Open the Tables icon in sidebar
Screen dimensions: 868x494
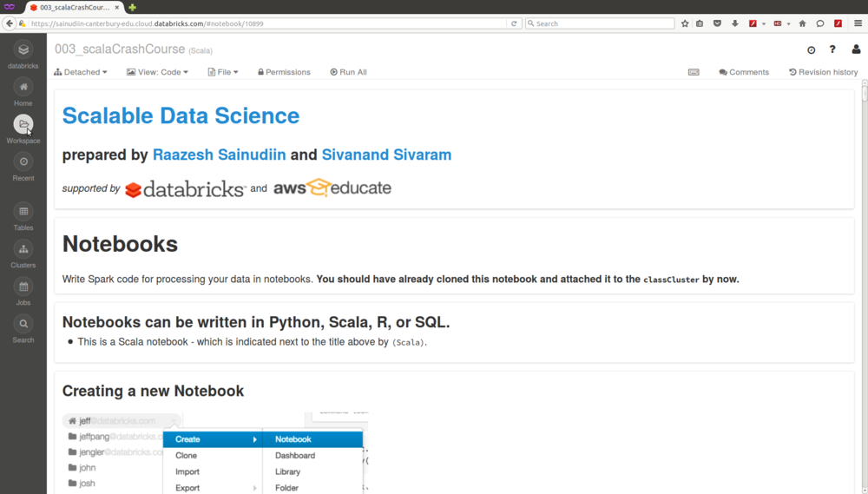click(x=23, y=212)
